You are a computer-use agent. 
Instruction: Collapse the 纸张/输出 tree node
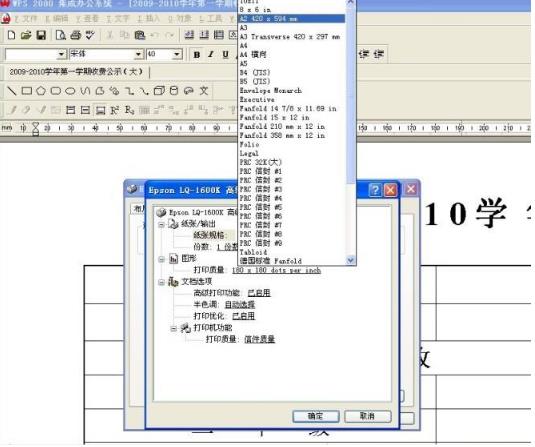[x=161, y=225]
